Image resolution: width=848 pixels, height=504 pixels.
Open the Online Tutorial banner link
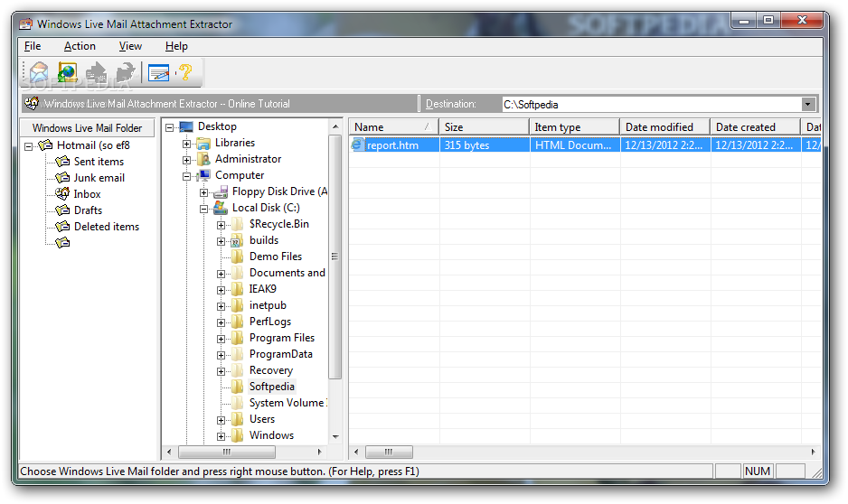coord(166,104)
